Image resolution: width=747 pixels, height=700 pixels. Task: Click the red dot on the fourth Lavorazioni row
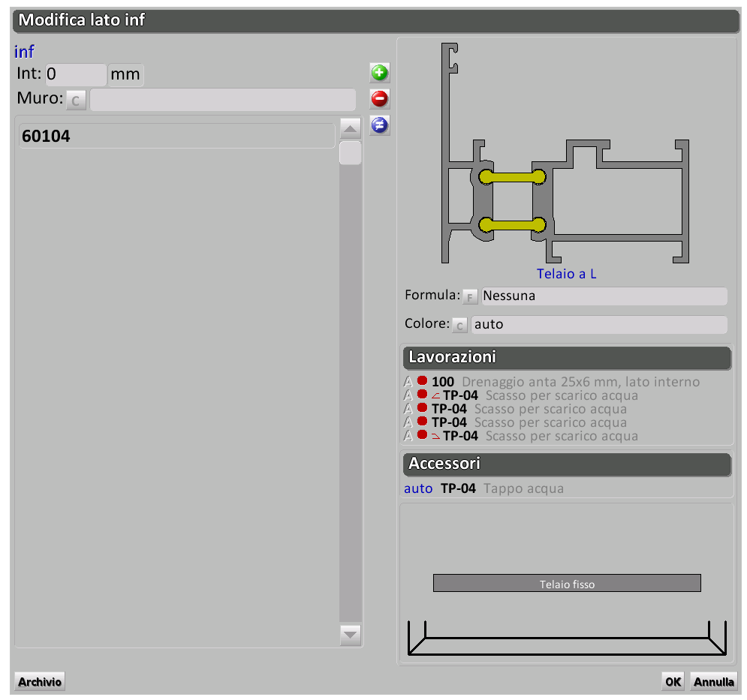point(422,421)
